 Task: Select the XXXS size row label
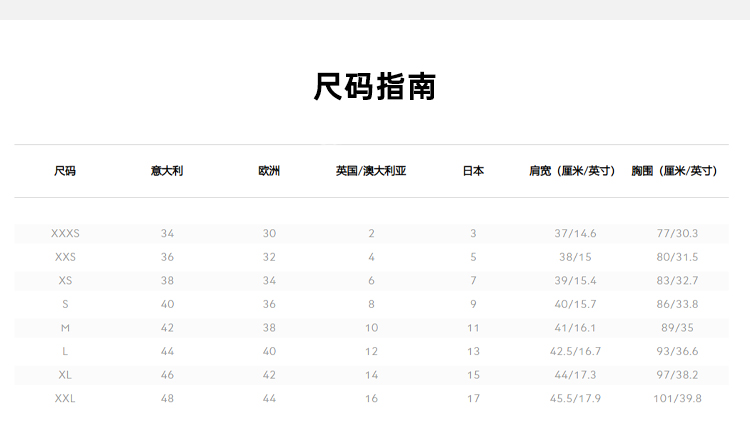coord(65,234)
